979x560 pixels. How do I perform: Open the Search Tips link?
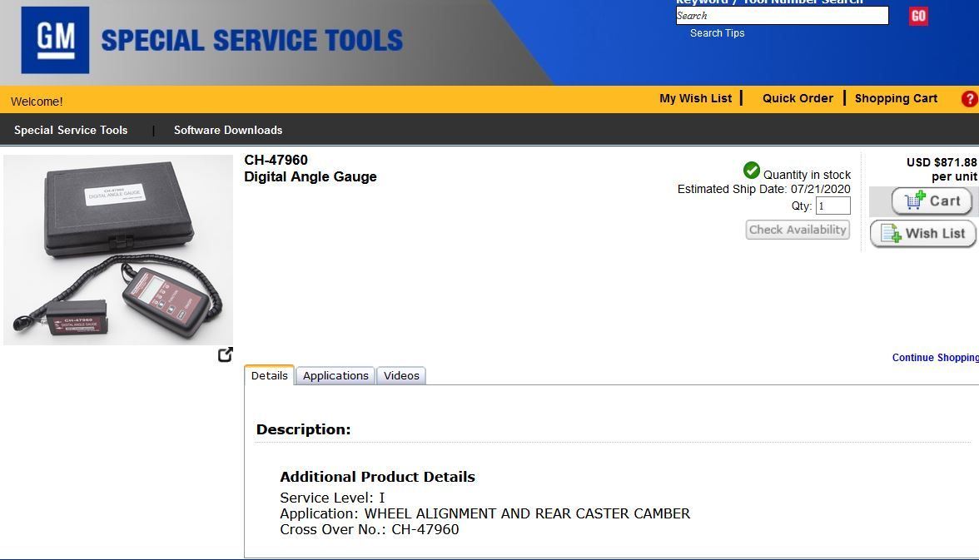717,32
